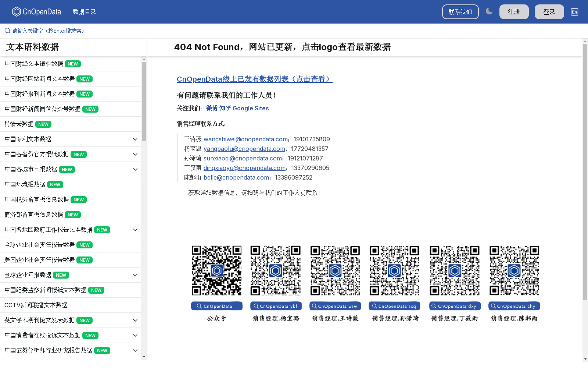Open 全球企业社会责任报告数据 item
588x368 pixels.
(71, 245)
